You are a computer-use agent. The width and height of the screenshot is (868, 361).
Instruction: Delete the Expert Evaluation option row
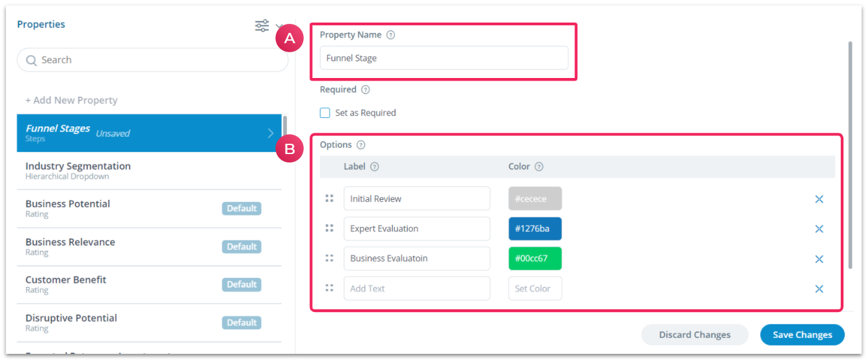(x=819, y=229)
